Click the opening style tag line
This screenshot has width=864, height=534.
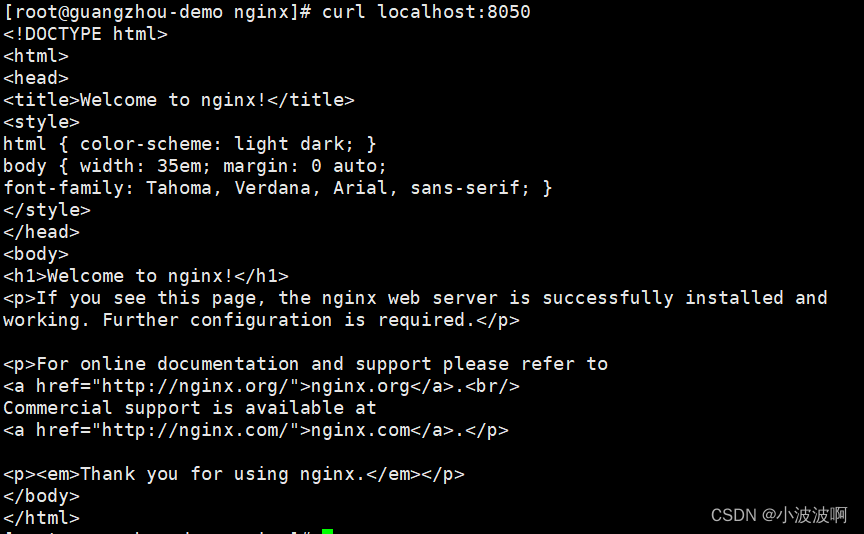point(41,122)
